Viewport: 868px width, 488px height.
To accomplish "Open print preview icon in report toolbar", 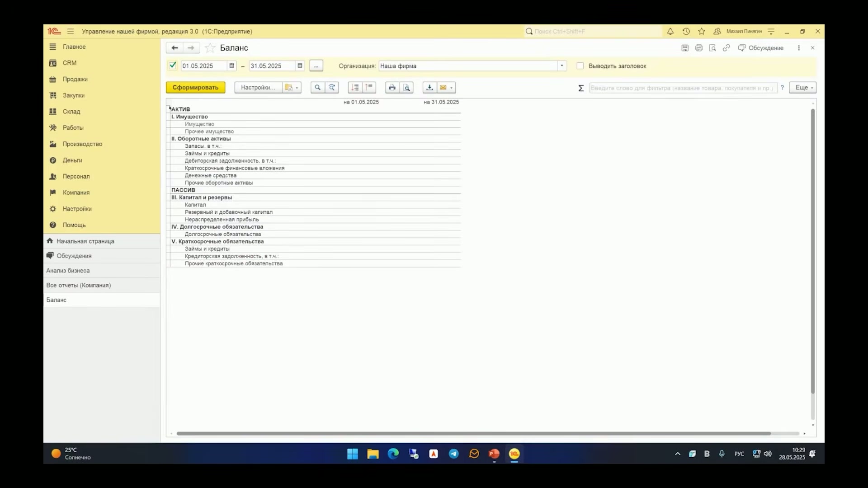I will tap(407, 88).
